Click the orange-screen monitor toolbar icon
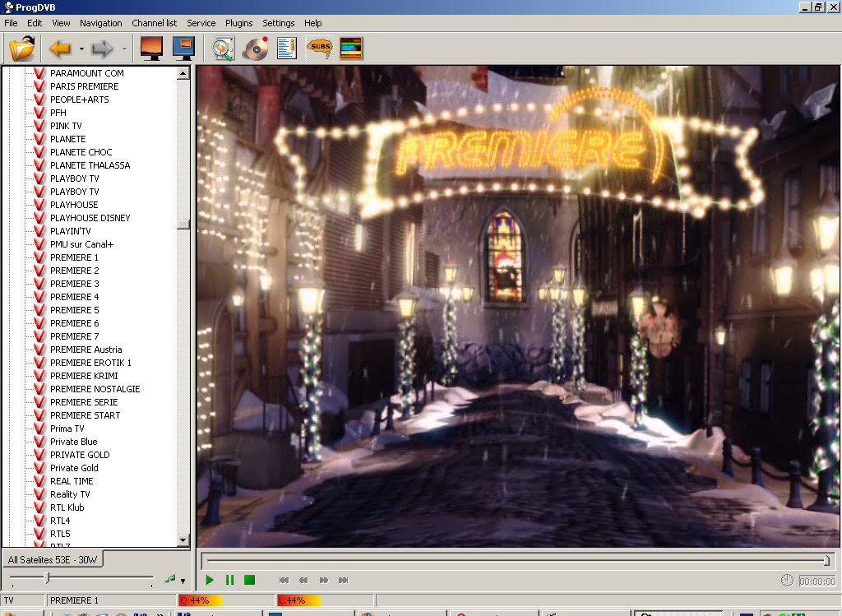The height and width of the screenshot is (616, 842). click(151, 49)
